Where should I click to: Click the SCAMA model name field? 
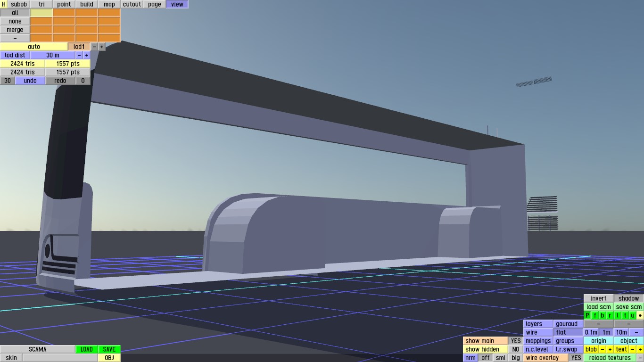38,349
